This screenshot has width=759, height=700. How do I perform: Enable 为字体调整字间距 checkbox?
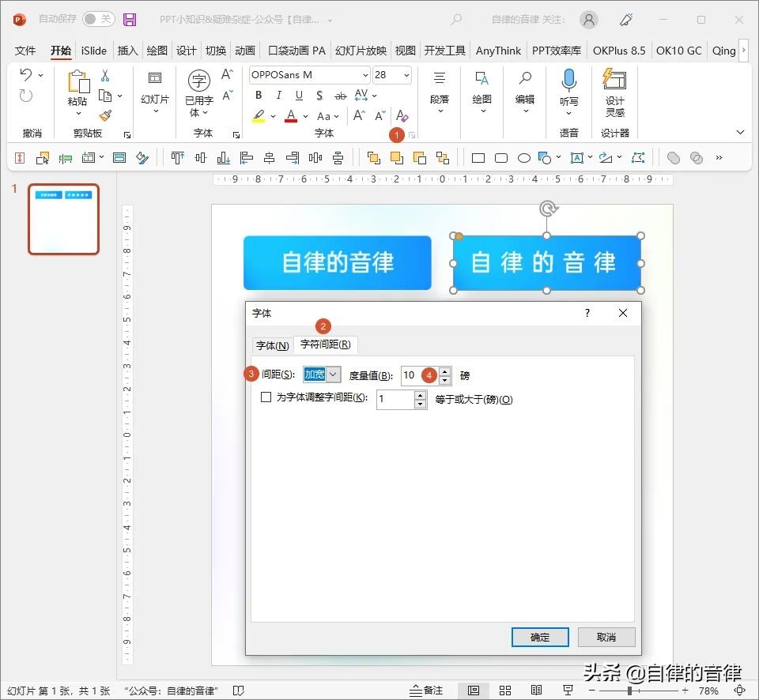266,399
